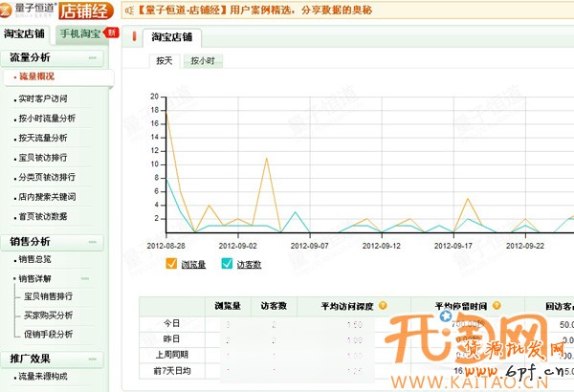
Task: Click the red 新 badge on 手机淘宝
Action: tap(112, 33)
